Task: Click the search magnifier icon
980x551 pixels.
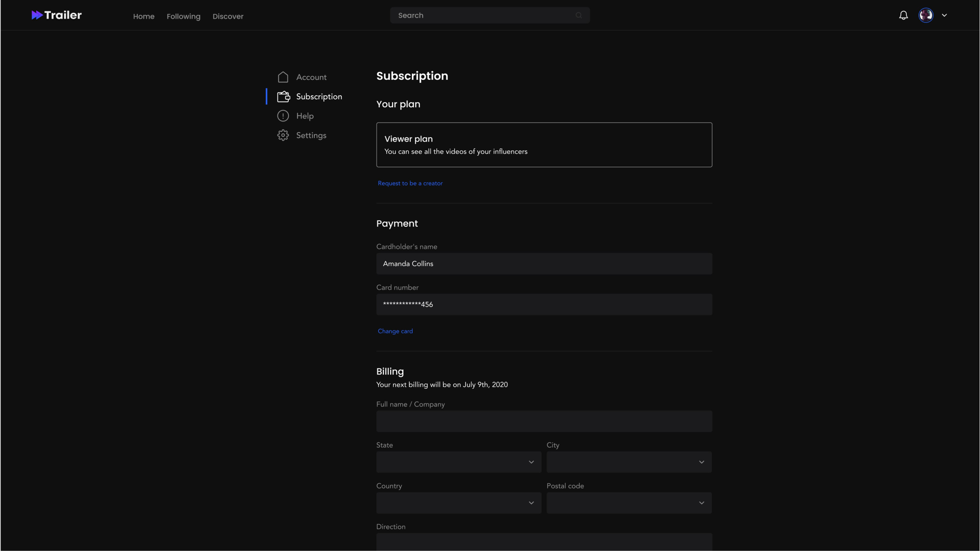Action: coord(579,15)
